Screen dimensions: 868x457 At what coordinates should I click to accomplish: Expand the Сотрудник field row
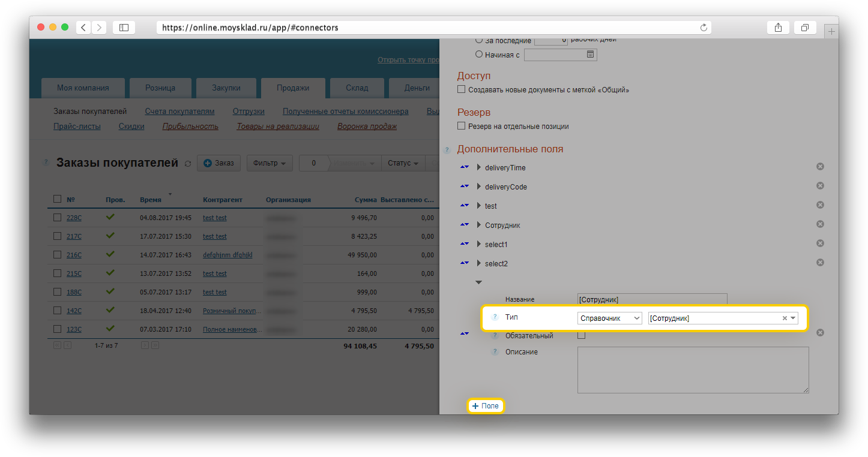pyautogui.click(x=479, y=225)
